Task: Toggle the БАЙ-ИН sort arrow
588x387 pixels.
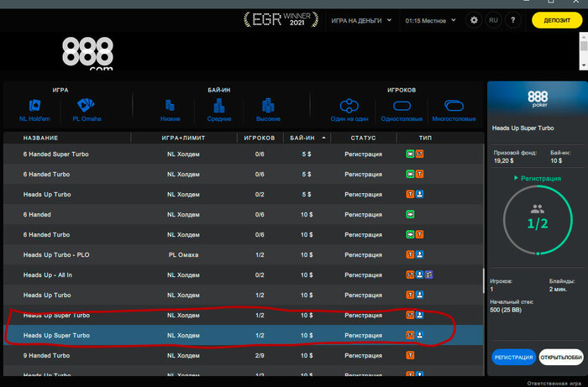Action: [323, 138]
